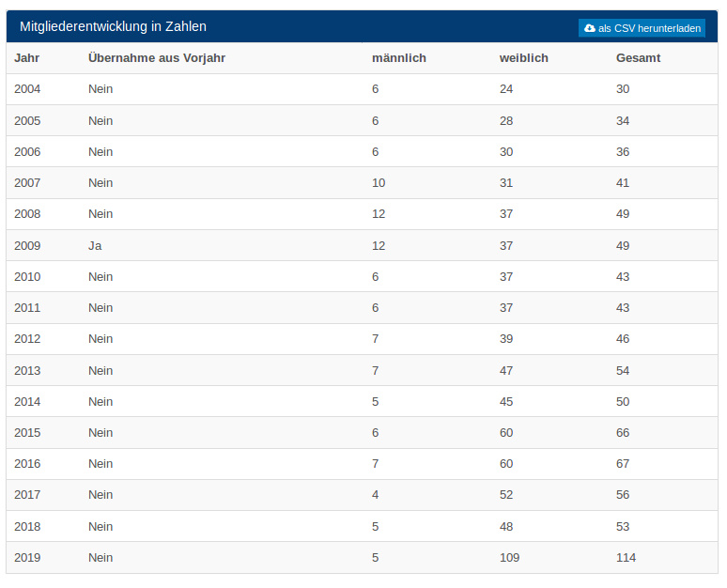Viewport: 727px width, 588px height.
Task: Select the Jahr column header
Action: point(27,58)
